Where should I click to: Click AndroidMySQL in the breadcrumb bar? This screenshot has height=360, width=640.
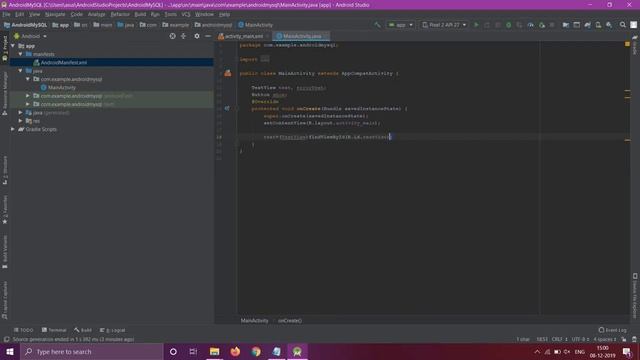(x=26, y=25)
